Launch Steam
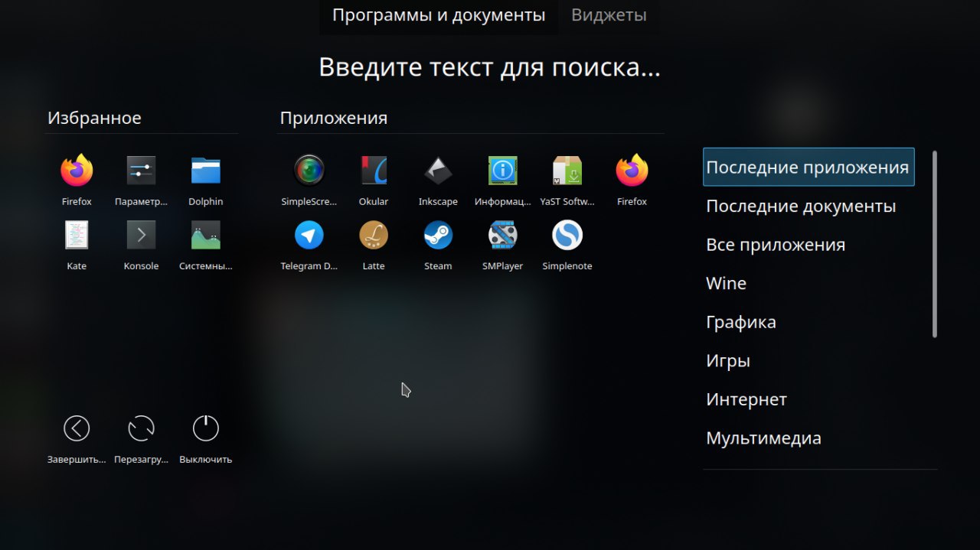Viewport: 980px width, 550px height. (438, 235)
